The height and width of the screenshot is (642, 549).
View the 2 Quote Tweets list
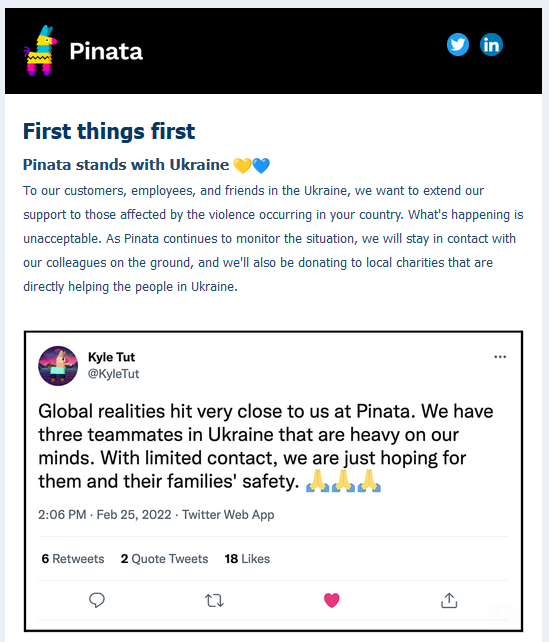[164, 558]
